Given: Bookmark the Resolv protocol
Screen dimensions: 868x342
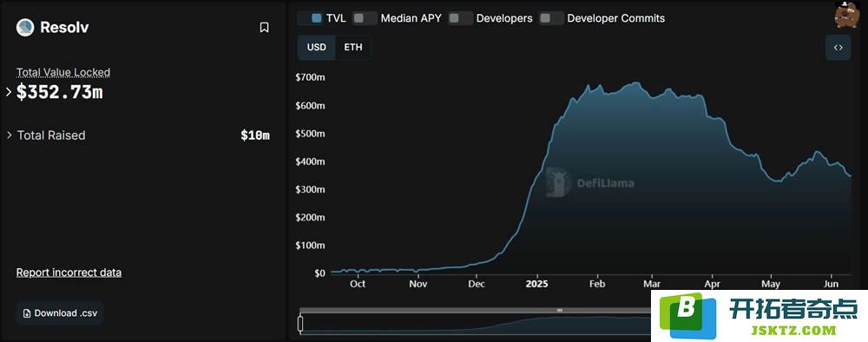Looking at the screenshot, I should click(264, 28).
